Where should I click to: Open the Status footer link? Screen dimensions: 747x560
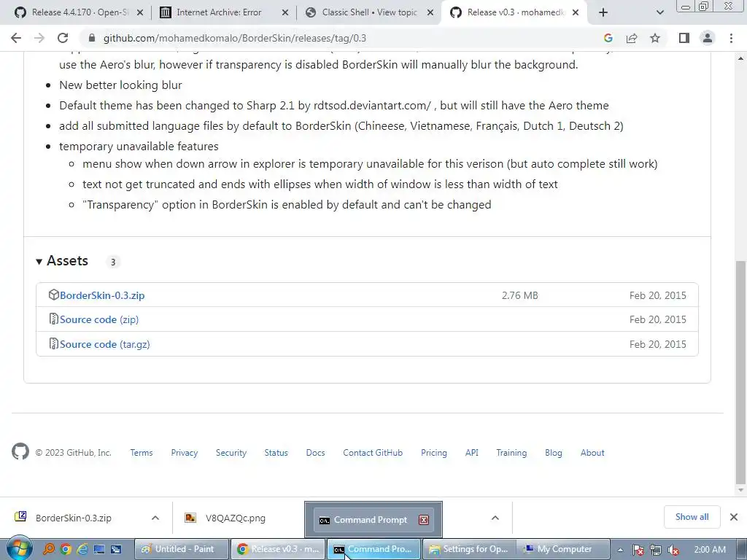point(276,453)
